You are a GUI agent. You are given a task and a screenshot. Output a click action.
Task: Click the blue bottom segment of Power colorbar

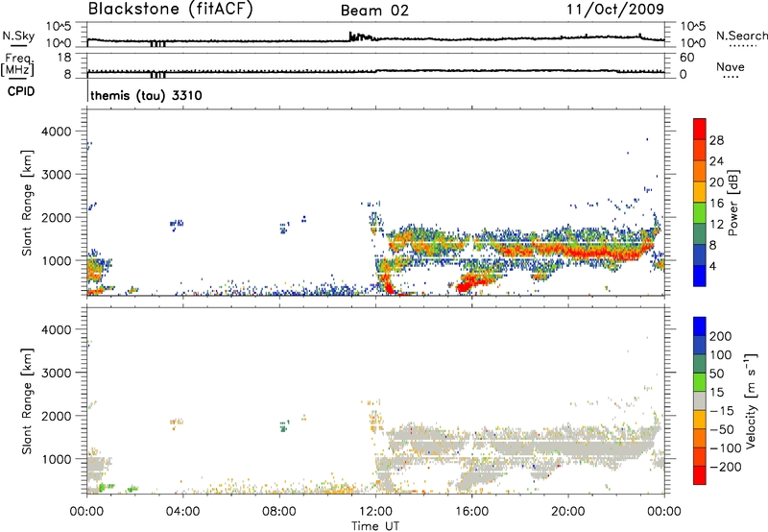coord(700,276)
